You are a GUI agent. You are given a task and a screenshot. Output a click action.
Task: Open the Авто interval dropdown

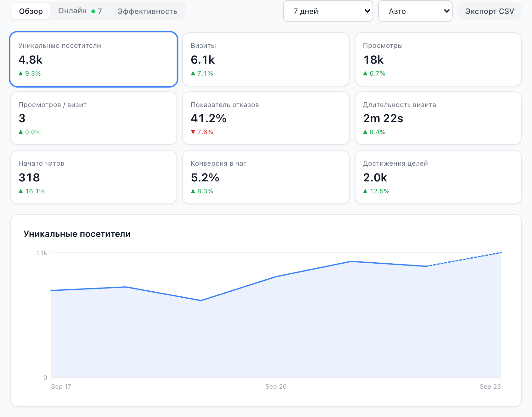pyautogui.click(x=415, y=11)
